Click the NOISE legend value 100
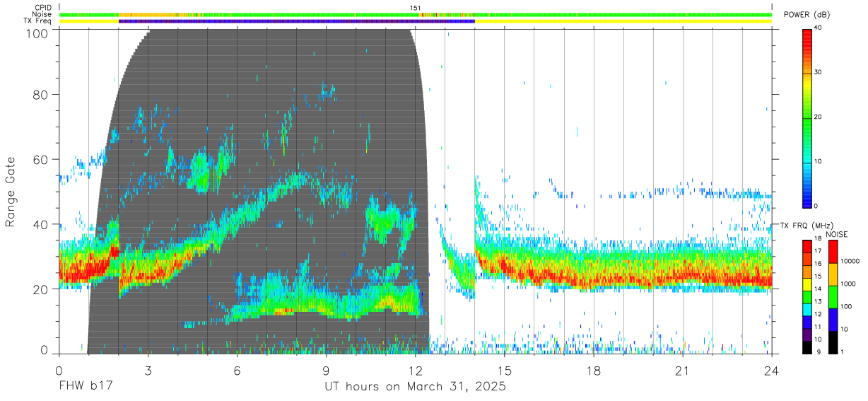Screen dimensions: 868x401 (845, 306)
